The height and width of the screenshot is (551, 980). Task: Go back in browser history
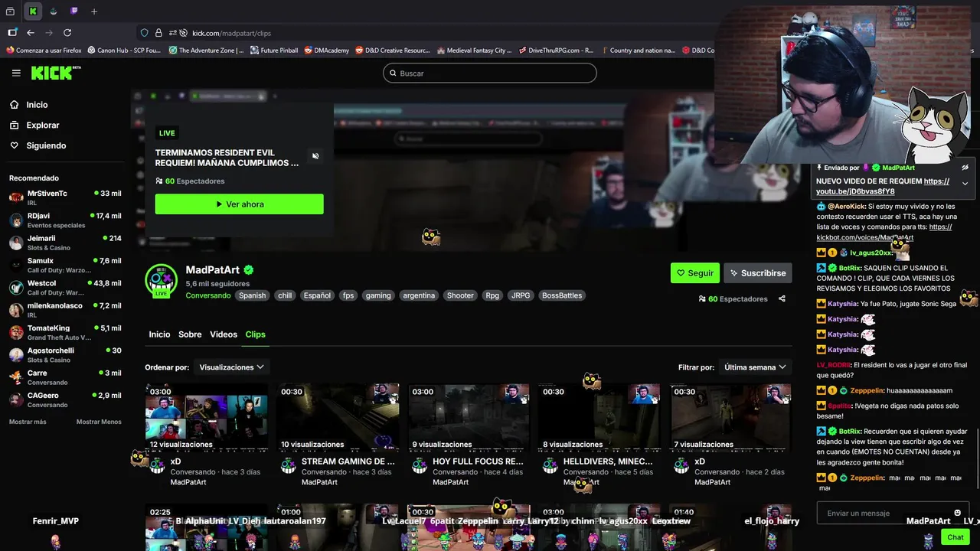click(31, 33)
